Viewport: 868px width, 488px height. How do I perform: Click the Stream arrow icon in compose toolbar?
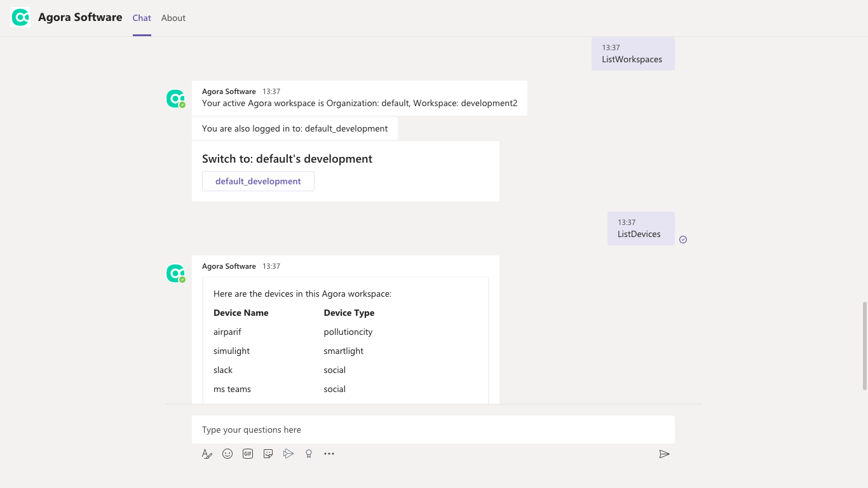[x=288, y=454]
